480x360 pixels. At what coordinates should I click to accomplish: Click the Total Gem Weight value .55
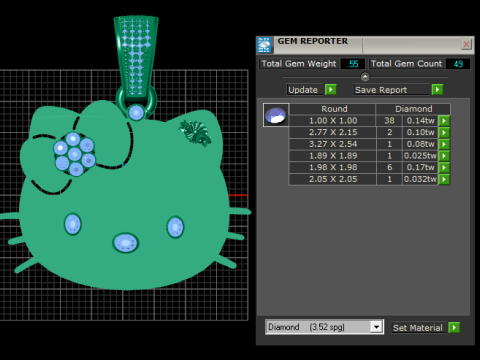(353, 64)
